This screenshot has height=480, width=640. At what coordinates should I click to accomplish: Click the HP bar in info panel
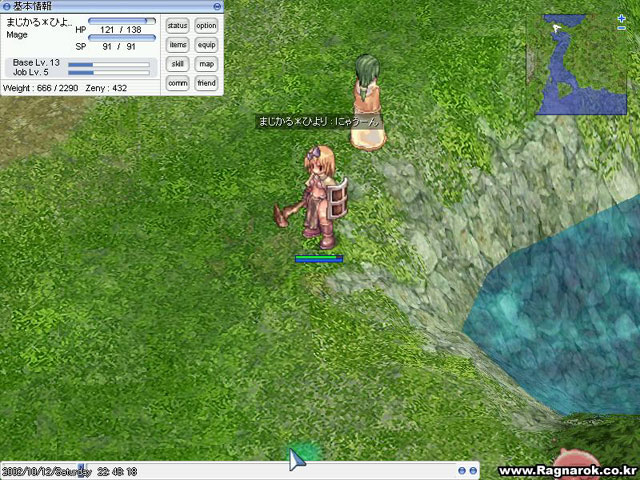coord(122,21)
